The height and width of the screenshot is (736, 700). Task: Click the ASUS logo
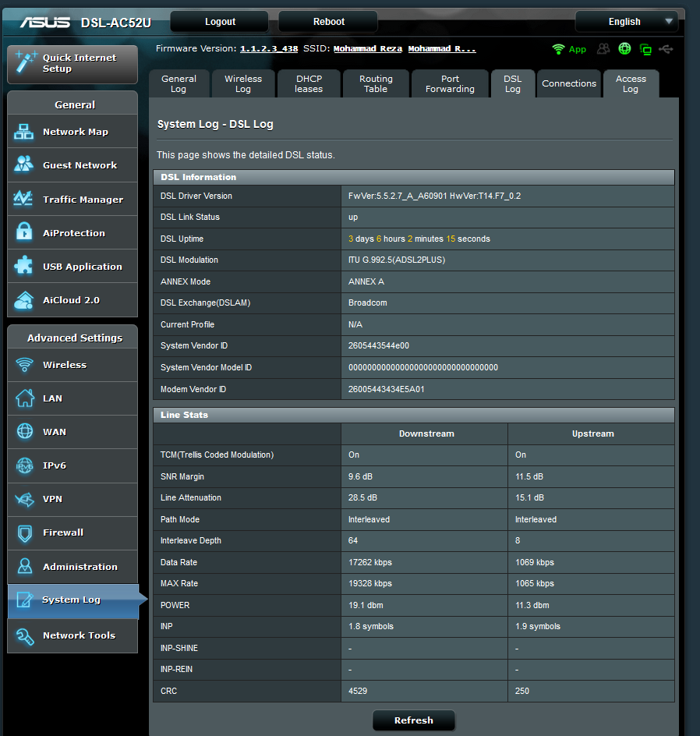click(x=45, y=22)
